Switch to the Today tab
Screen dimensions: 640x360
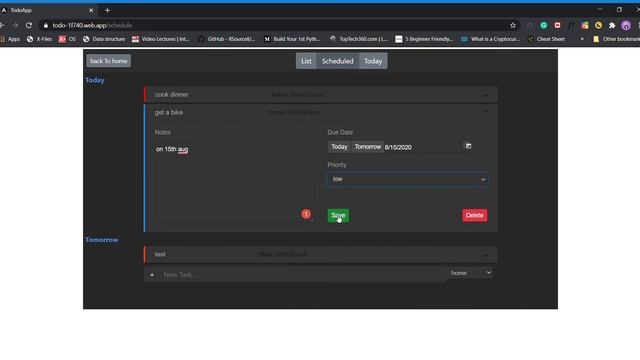coord(373,61)
